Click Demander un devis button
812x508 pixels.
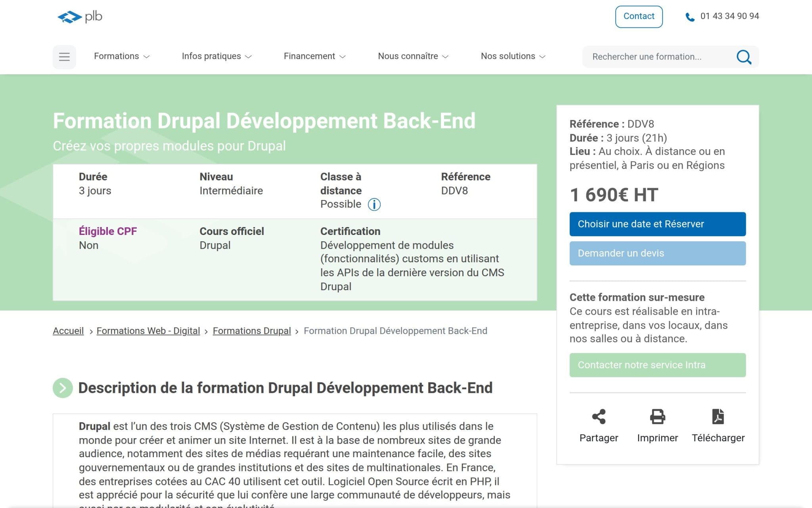(x=657, y=253)
